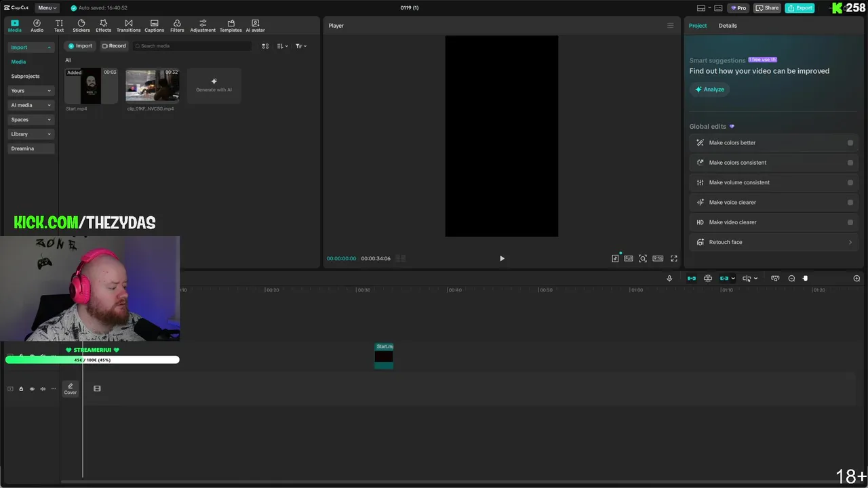Viewport: 868px width, 488px height.
Task: Click the Search media field
Action: [192, 46]
